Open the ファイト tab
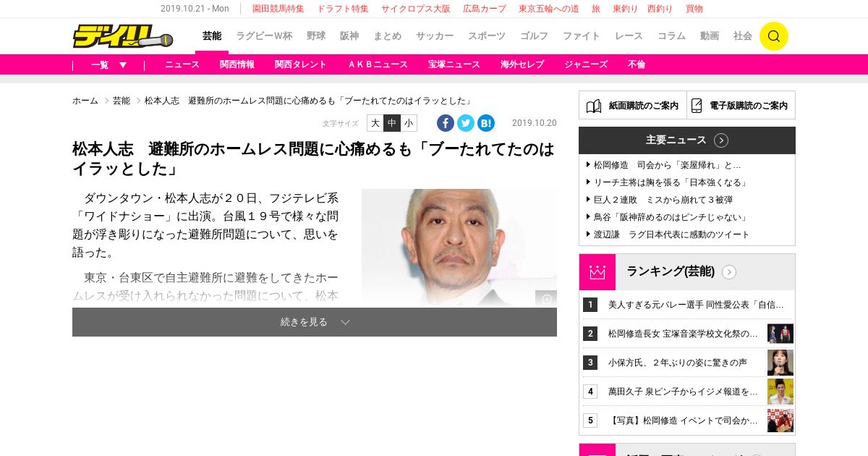The image size is (868, 456). point(582,36)
